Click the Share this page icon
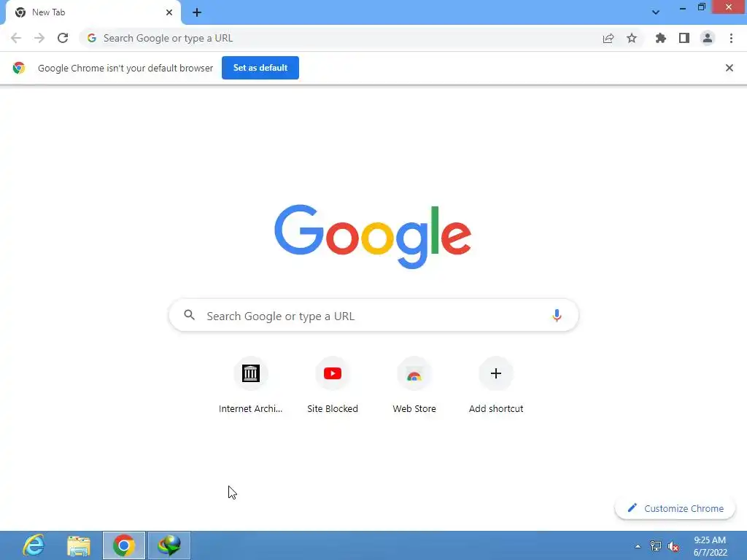The image size is (747, 560). point(608,38)
